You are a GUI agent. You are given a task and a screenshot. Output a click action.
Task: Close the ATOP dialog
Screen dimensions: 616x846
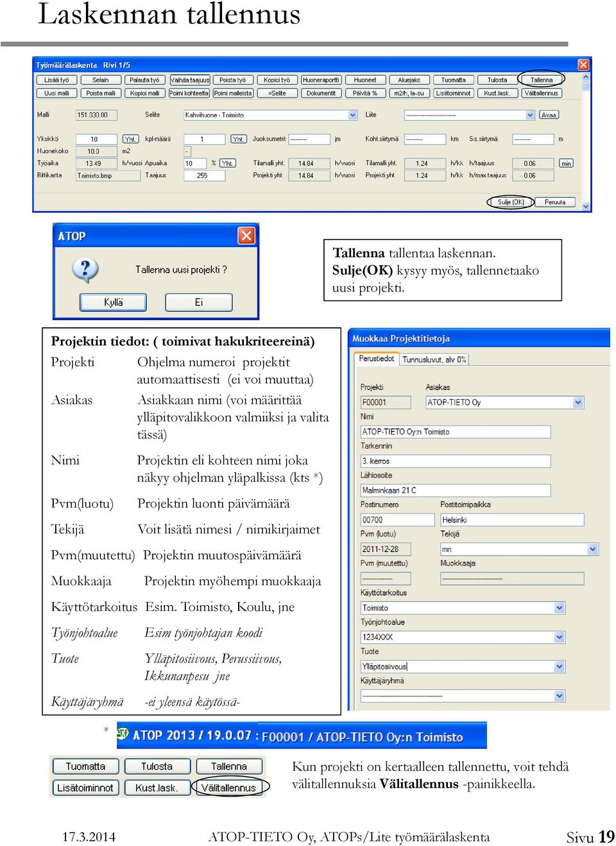tap(246, 236)
